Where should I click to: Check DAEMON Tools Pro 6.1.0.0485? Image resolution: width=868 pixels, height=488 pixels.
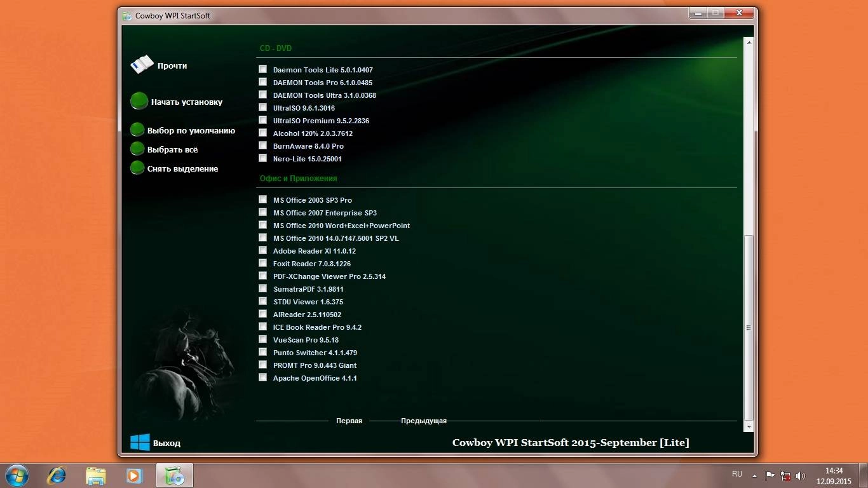click(262, 82)
